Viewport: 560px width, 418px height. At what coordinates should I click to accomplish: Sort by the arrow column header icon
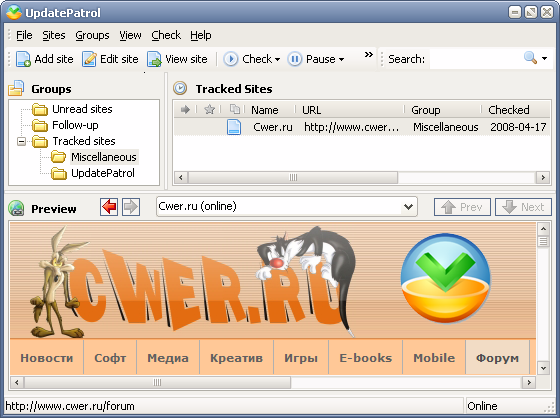tap(185, 109)
